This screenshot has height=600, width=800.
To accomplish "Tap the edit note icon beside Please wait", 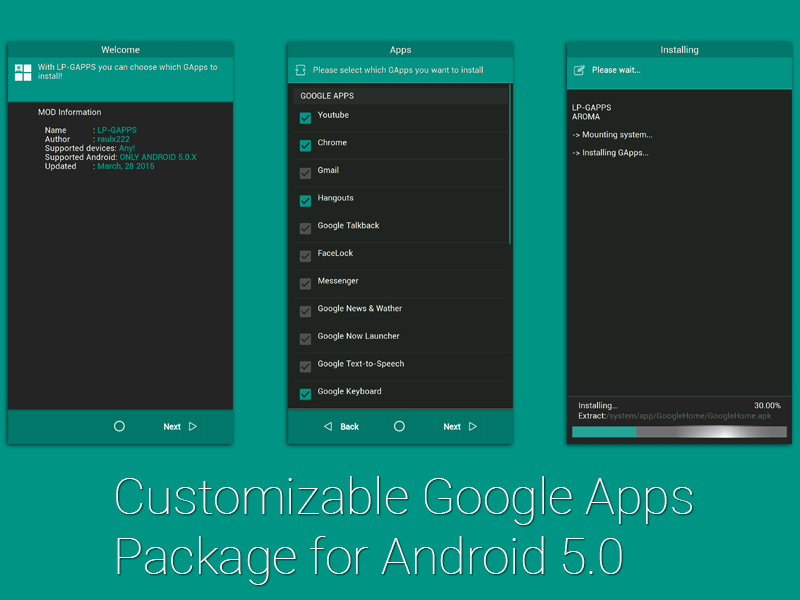I will pyautogui.click(x=579, y=70).
